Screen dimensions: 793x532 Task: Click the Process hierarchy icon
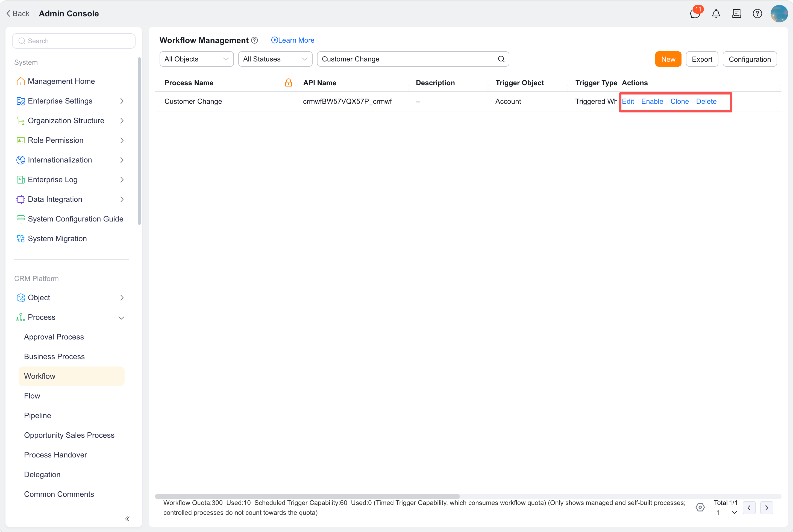tap(21, 318)
